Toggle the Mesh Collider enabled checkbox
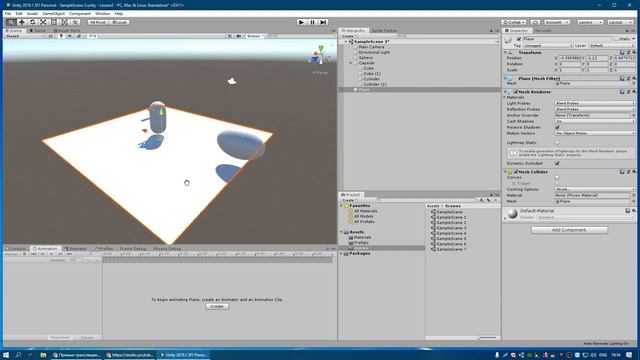 (516, 172)
